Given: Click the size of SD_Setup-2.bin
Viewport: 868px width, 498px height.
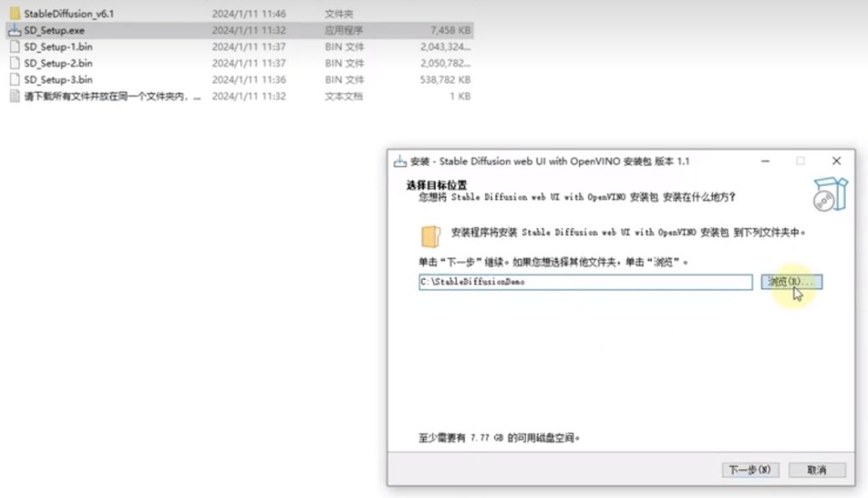Looking at the screenshot, I should [446, 63].
